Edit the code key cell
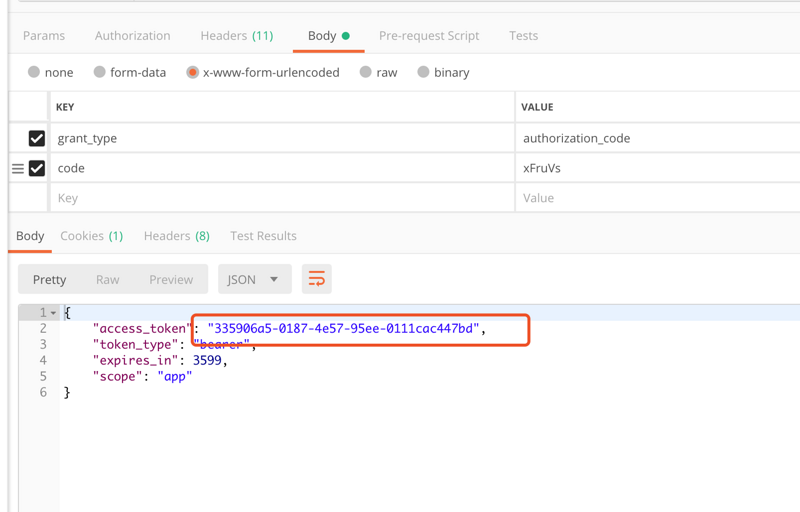800x512 pixels. (282, 168)
